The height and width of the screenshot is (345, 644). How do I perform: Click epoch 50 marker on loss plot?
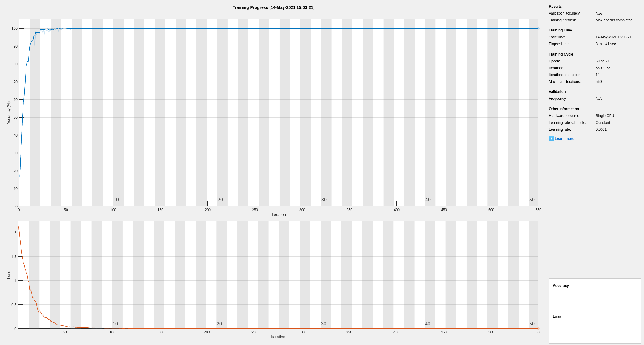[532, 324]
